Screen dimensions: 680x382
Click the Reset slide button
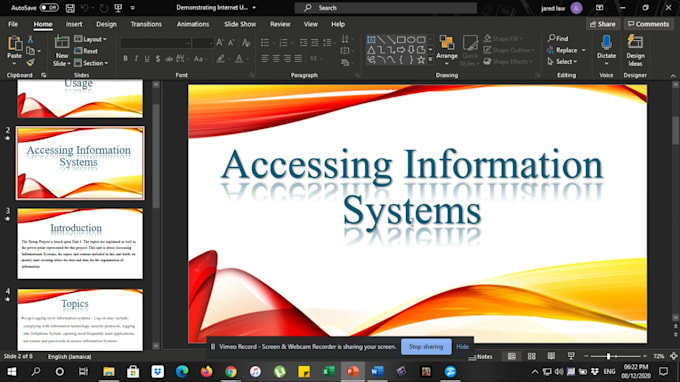click(86, 51)
